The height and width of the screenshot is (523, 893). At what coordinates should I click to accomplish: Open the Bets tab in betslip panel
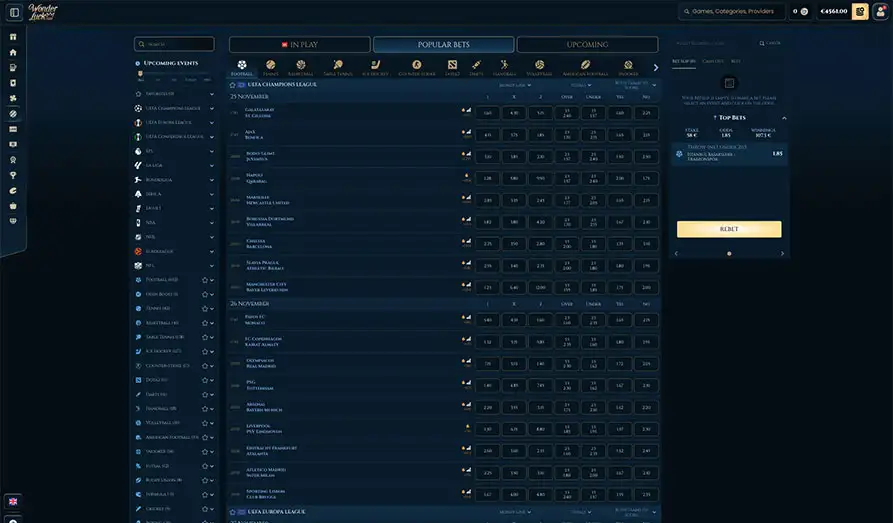(736, 61)
